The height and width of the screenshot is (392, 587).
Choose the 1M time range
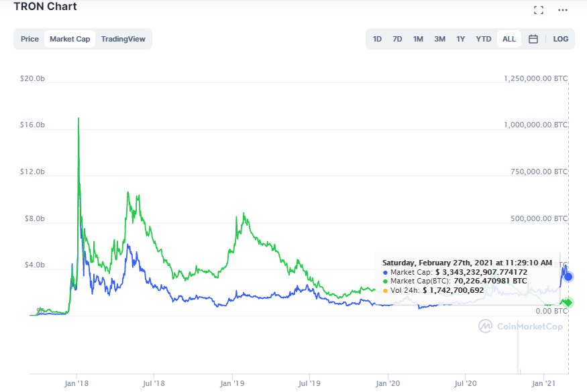[418, 39]
